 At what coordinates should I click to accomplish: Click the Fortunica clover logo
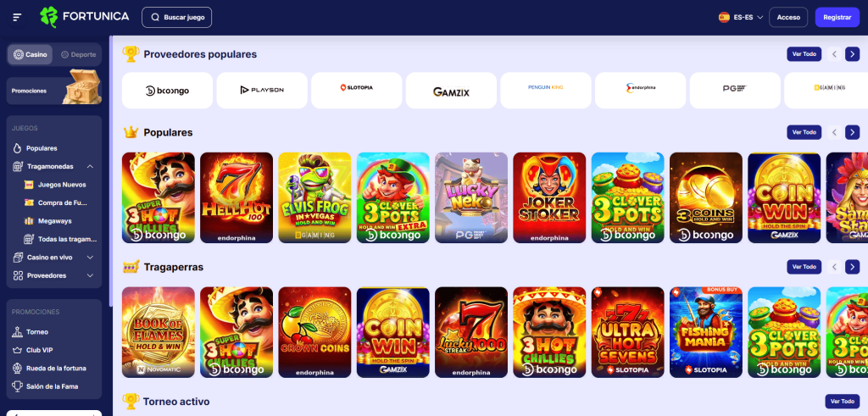click(x=48, y=17)
